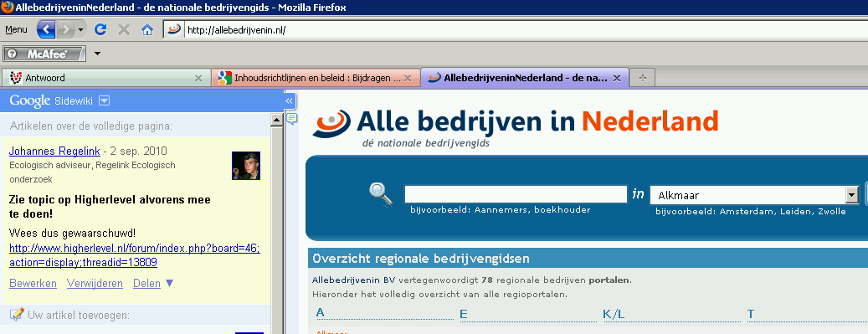The width and height of the screenshot is (868, 334).
Task: Close the AllebedrijveninNederland tab
Action: [617, 78]
